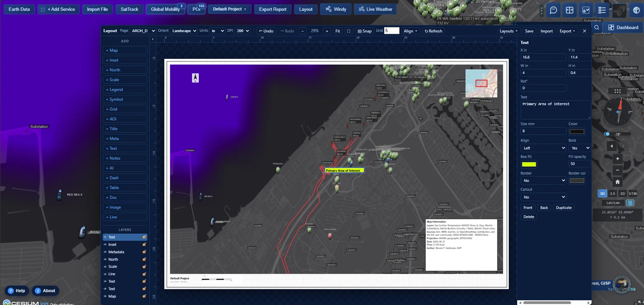The height and width of the screenshot is (305, 644).
Task: Switch map to 2.5 view mode
Action: [613, 194]
